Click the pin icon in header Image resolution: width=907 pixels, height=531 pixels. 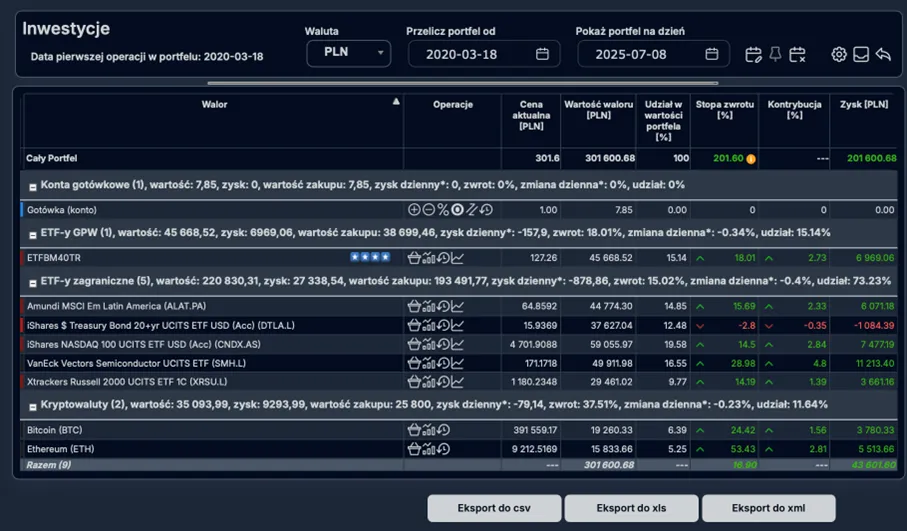(x=775, y=54)
